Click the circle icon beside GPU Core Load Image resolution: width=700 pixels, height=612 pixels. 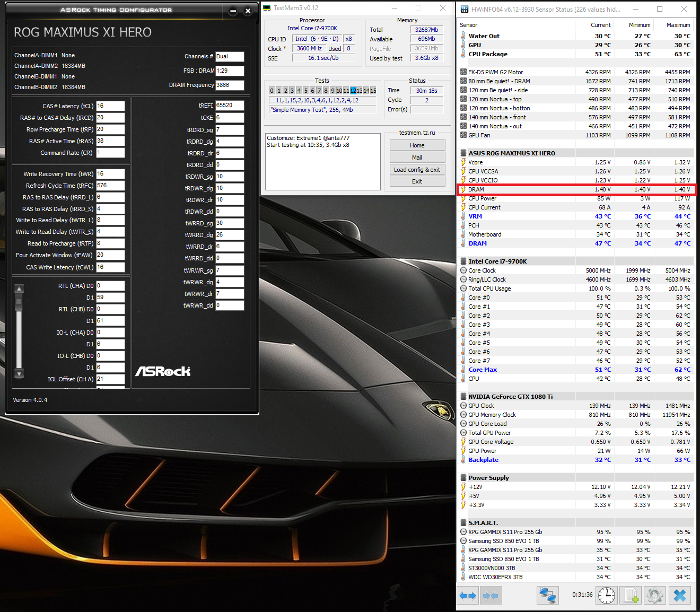click(x=463, y=424)
